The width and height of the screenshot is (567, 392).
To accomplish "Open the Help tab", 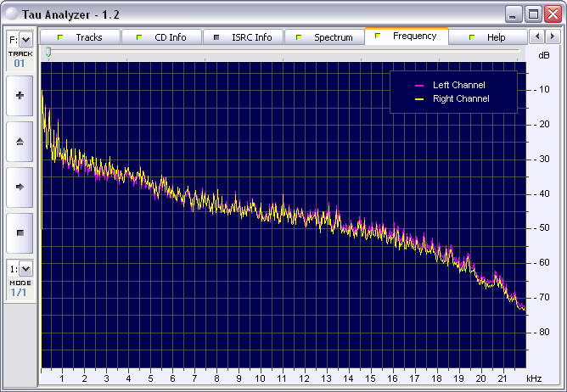I will (x=488, y=37).
